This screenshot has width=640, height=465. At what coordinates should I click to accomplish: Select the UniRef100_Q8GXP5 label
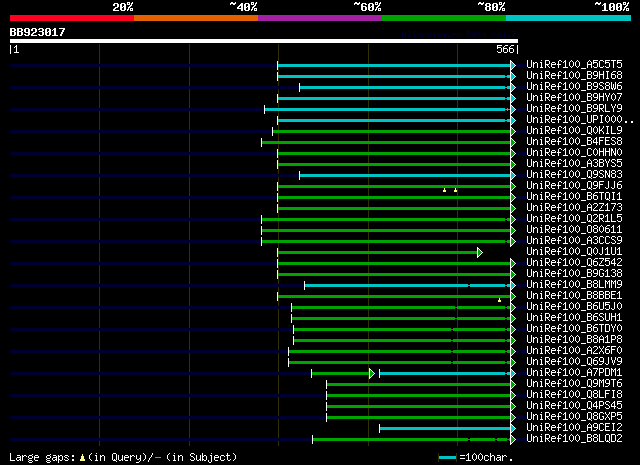[x=574, y=417]
